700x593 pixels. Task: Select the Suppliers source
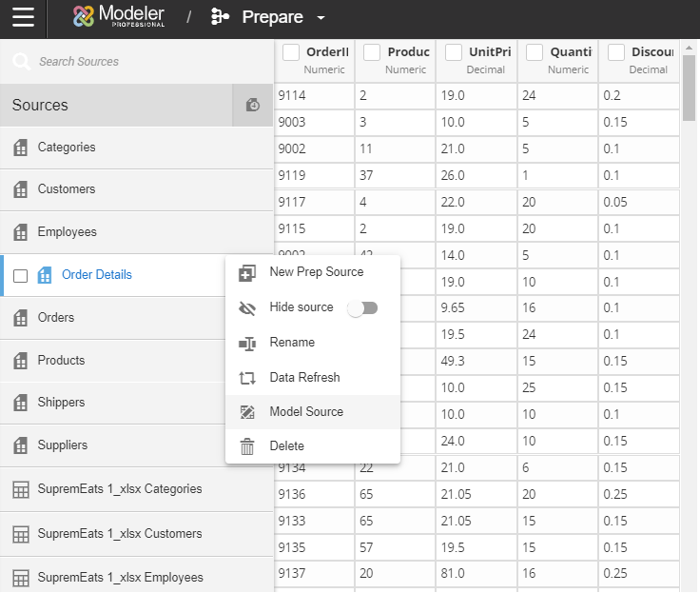pyautogui.click(x=62, y=445)
